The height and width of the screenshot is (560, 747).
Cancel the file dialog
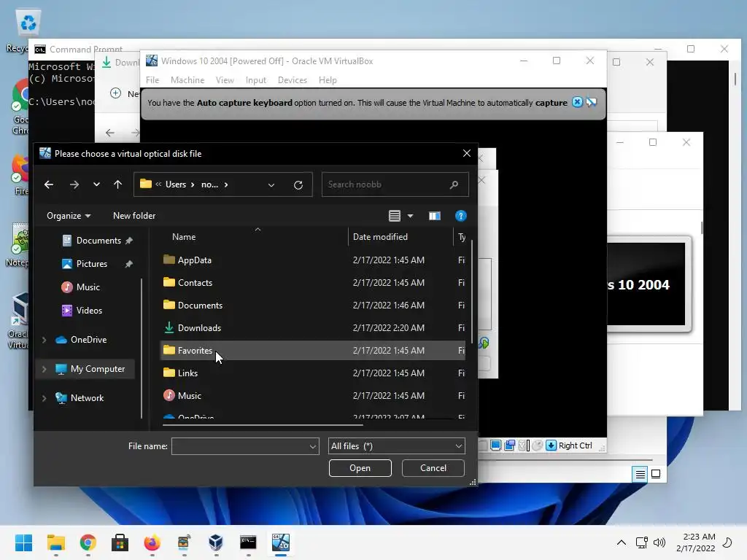click(433, 468)
